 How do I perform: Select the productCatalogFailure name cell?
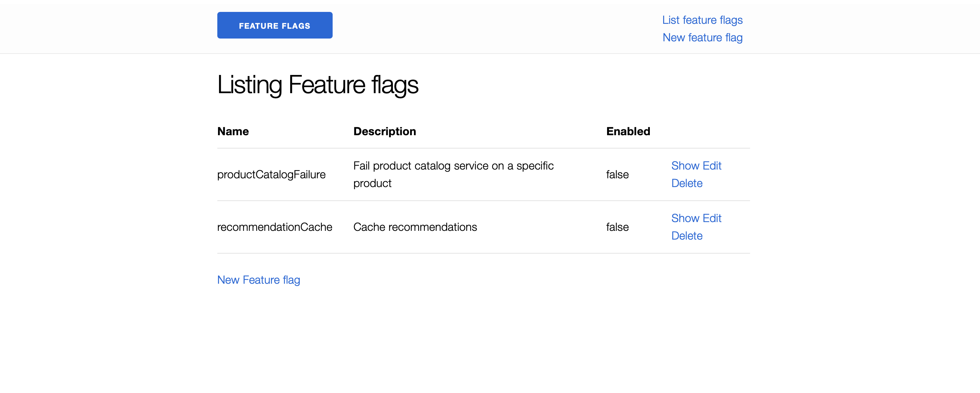[271, 174]
